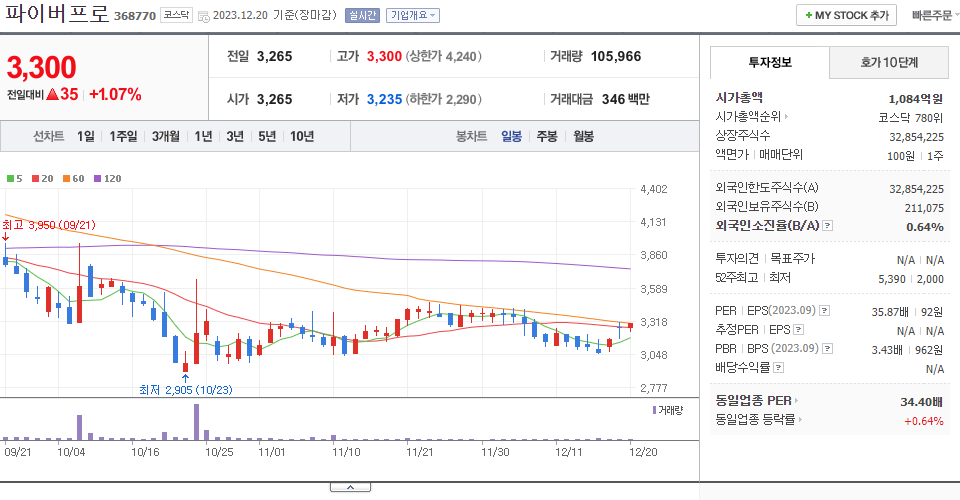Viewport: 960px width, 500px height.
Task: Click the red 20-day moving average legend swatch
Action: point(36,179)
